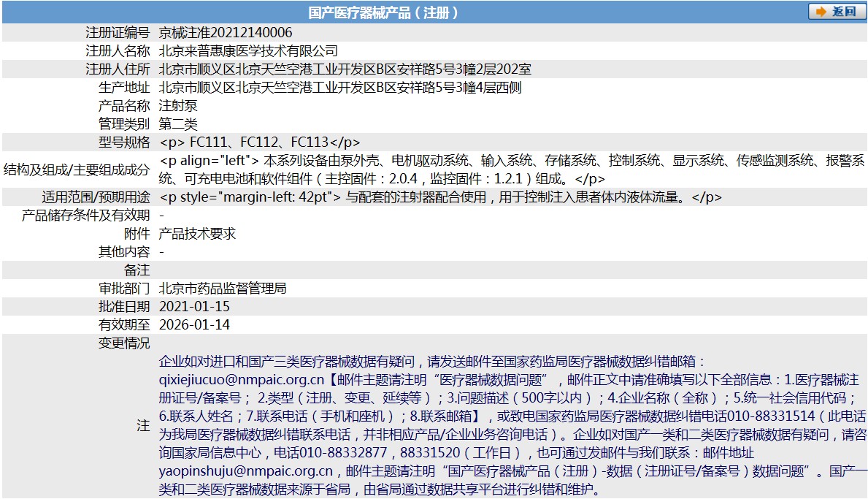
Task: Select approval date 2021-01-15
Action: 194,307
